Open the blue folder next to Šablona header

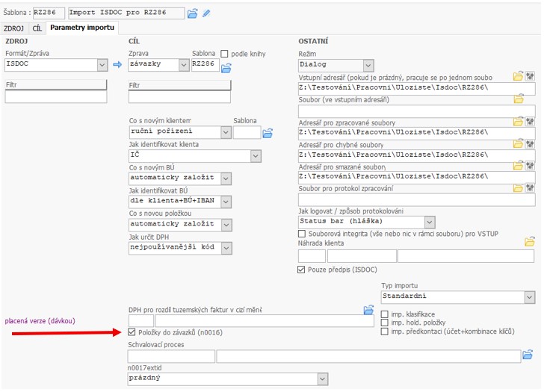point(193,13)
